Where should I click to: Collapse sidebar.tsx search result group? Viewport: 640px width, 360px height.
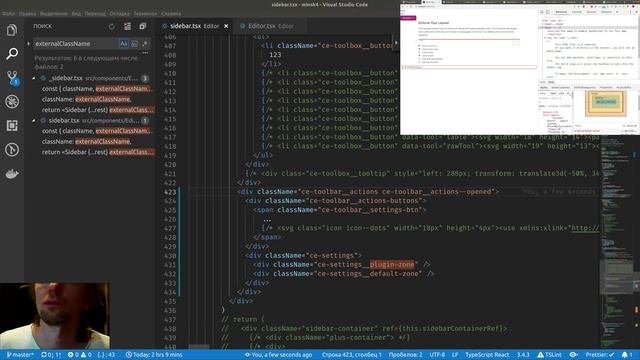(x=34, y=120)
